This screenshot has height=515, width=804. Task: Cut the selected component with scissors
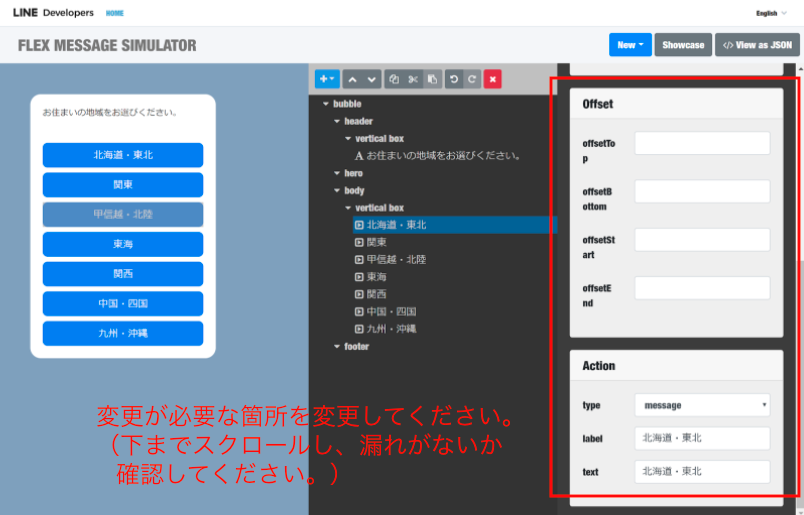(x=413, y=79)
